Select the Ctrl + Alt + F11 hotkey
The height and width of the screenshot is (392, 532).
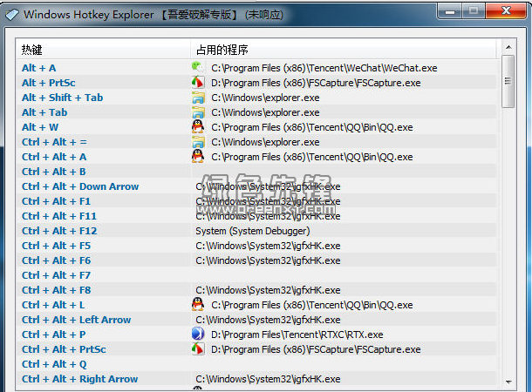tap(59, 216)
